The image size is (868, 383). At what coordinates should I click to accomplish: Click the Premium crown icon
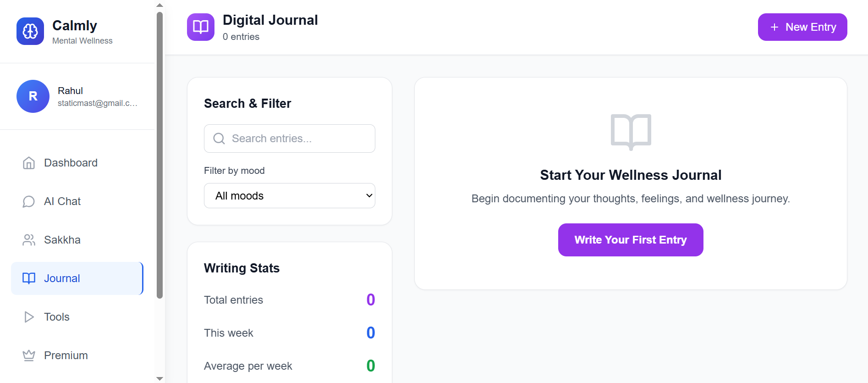point(29,355)
